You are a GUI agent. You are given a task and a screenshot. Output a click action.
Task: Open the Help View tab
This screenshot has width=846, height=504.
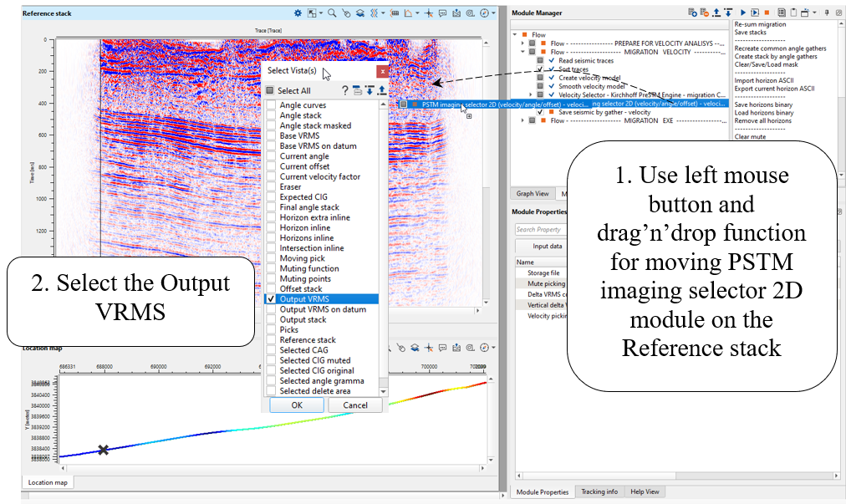[x=644, y=491]
